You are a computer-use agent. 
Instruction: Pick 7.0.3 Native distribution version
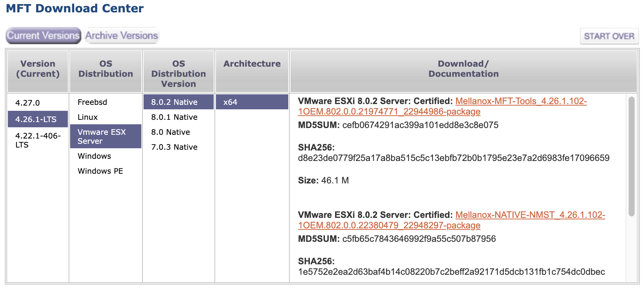coord(174,147)
